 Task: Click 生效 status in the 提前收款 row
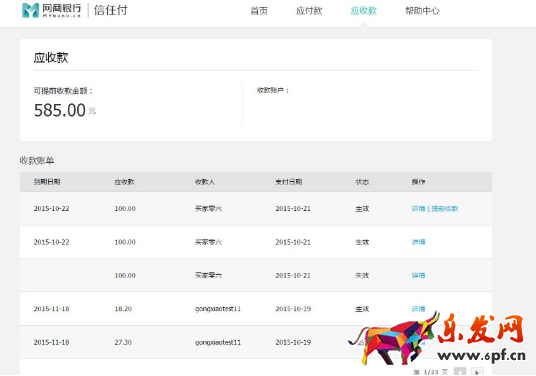(x=362, y=209)
